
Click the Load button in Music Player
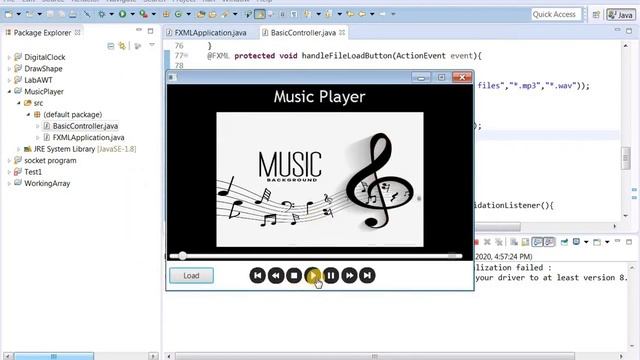(191, 276)
